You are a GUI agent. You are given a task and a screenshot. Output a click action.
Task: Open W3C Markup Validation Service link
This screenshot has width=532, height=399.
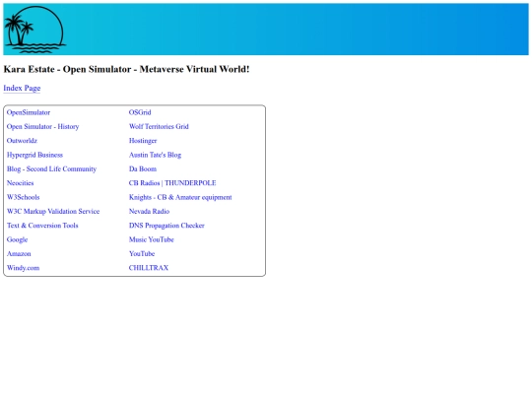(53, 212)
